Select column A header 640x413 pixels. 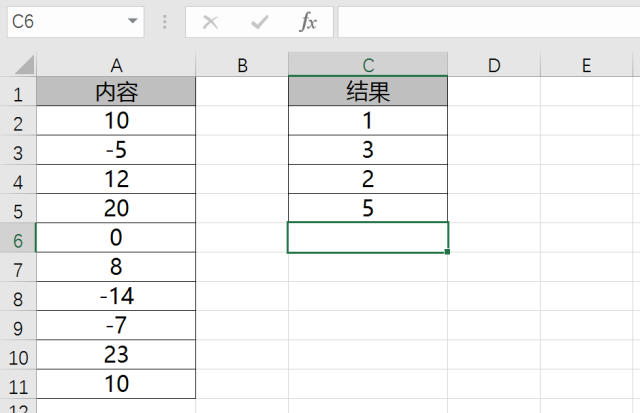click(x=116, y=65)
